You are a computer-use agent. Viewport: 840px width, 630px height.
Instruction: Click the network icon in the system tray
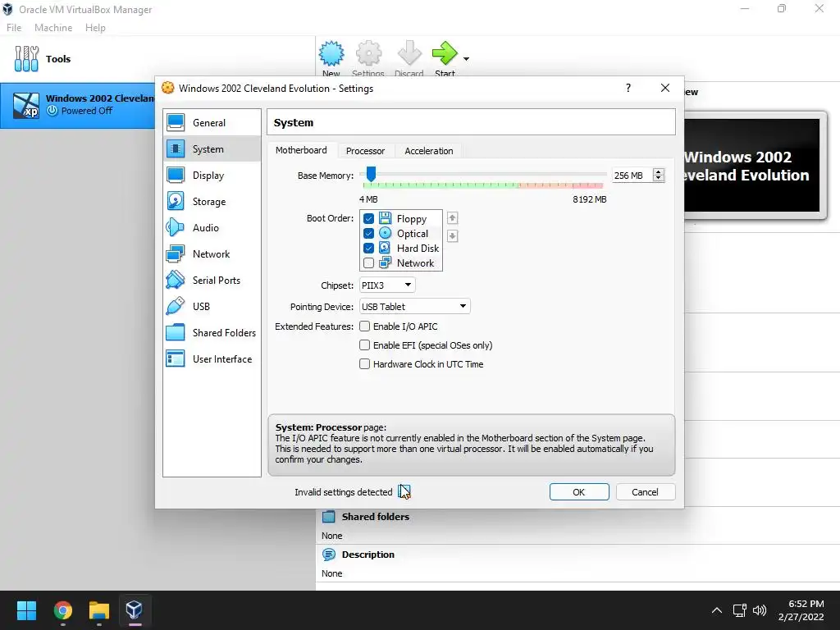click(739, 610)
